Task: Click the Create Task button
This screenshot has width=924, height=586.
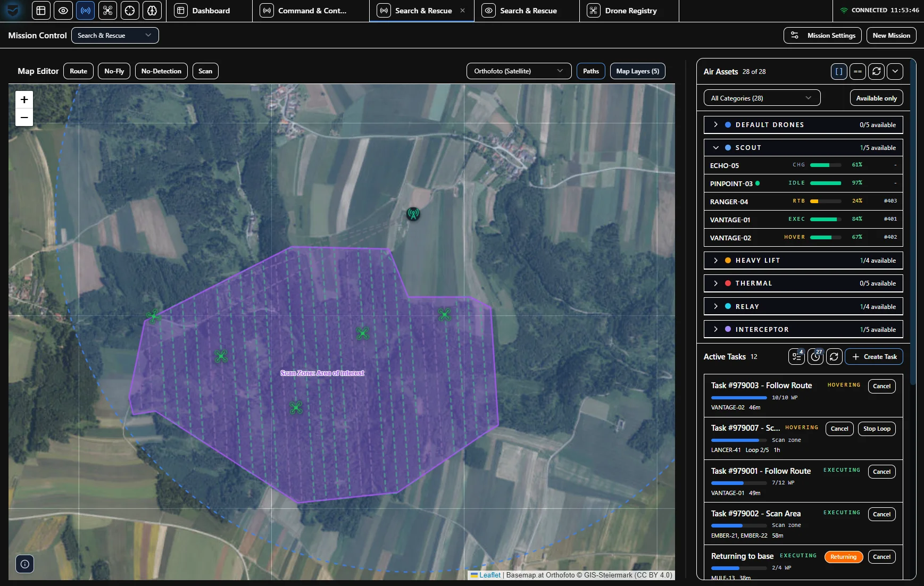Action: coord(874,357)
